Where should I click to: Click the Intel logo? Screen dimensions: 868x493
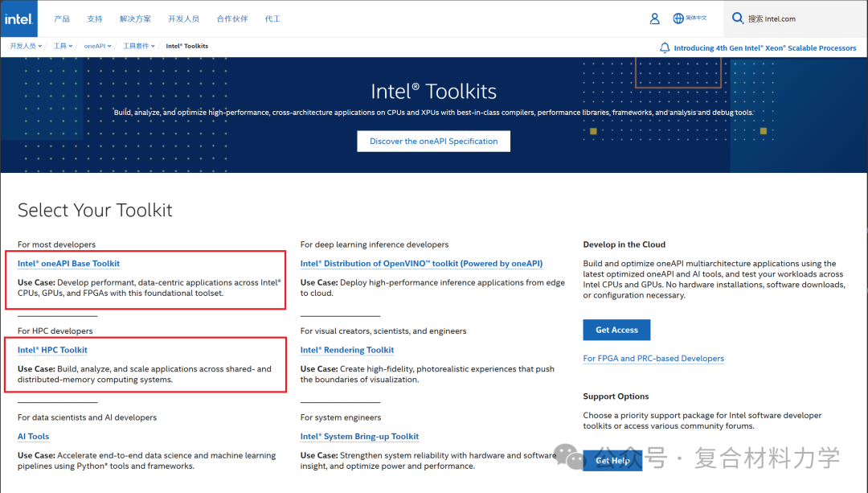click(18, 18)
